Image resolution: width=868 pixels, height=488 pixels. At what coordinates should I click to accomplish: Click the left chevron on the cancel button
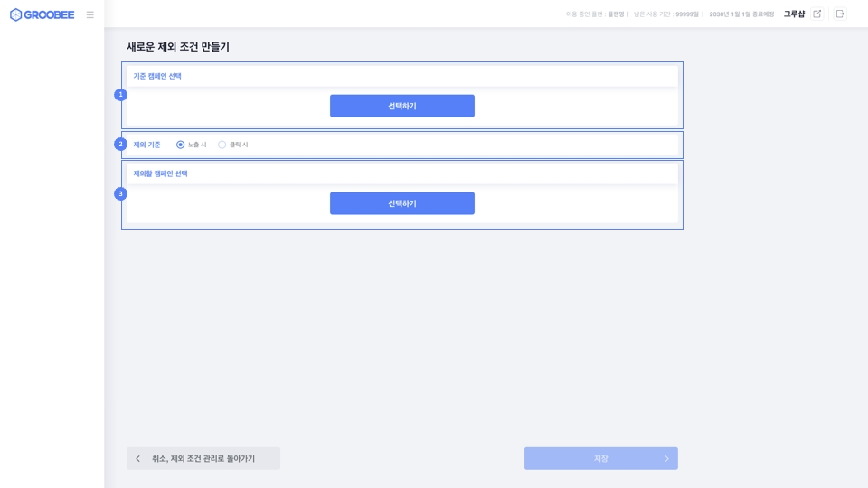click(x=138, y=459)
